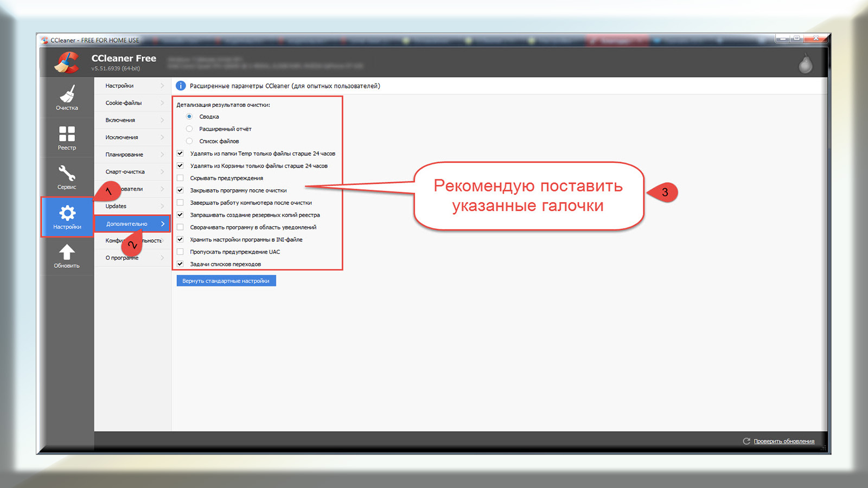Click the CCleaner logo in the header

coord(67,62)
